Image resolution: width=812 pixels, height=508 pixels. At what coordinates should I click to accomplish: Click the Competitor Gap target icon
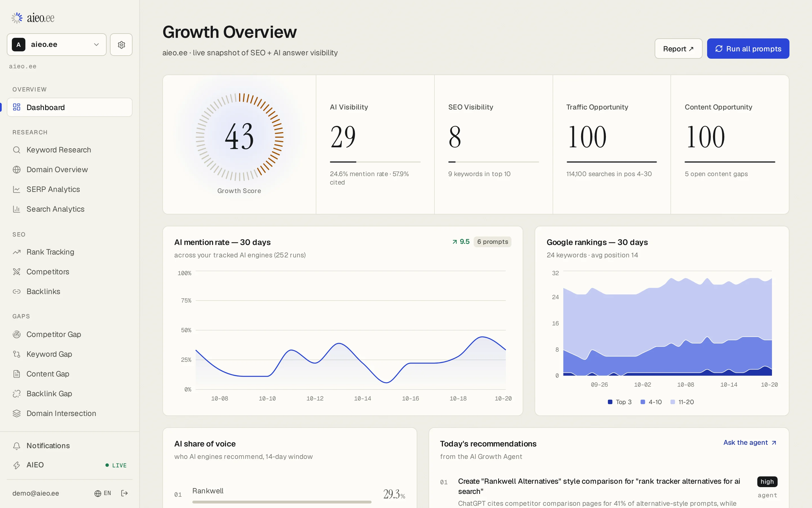[x=16, y=334]
